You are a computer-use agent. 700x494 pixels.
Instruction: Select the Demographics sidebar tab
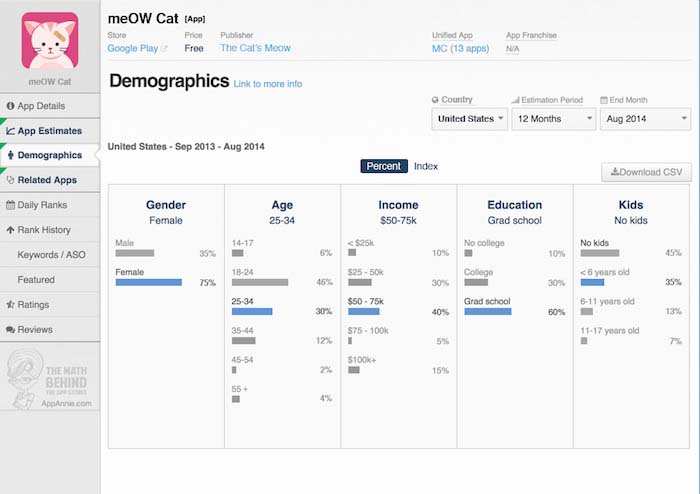[x=50, y=155]
